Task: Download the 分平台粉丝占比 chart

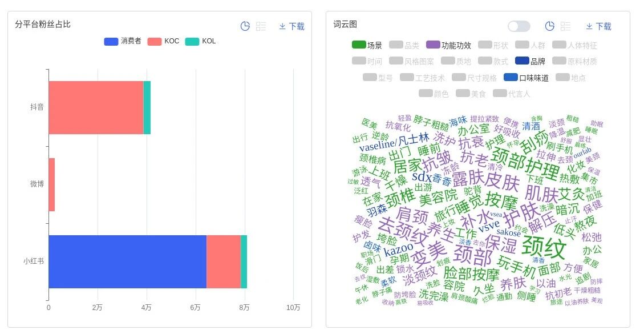Action: tap(291, 26)
